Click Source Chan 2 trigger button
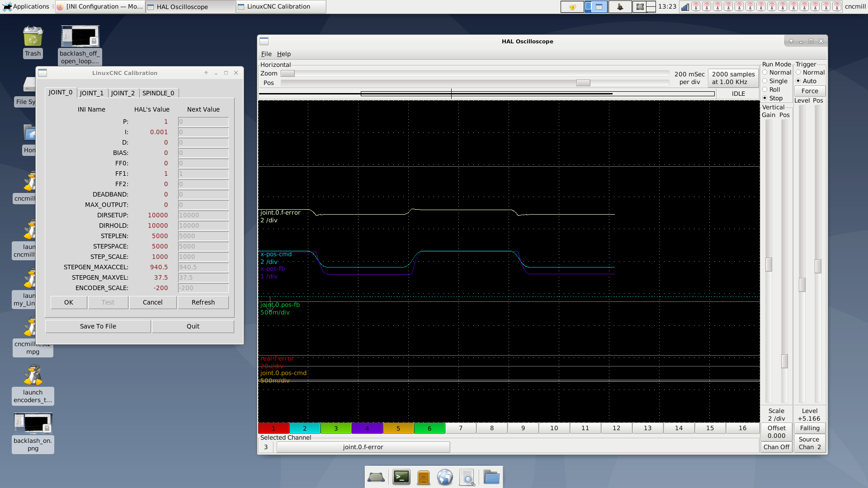The height and width of the screenshot is (488, 868). pyautogui.click(x=810, y=443)
